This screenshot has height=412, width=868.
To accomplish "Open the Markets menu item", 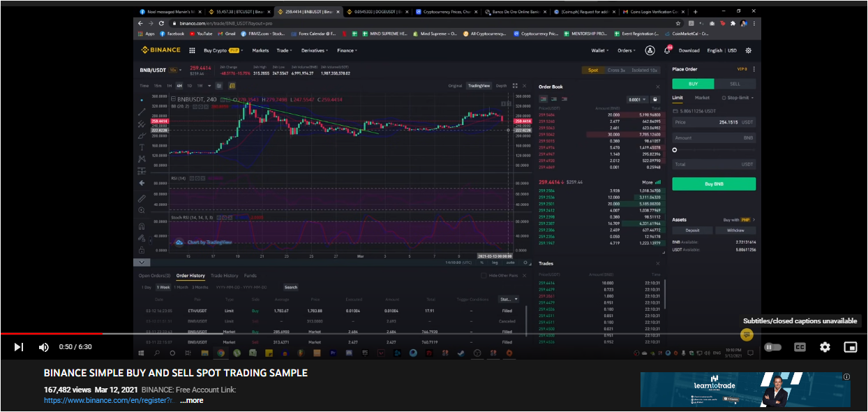I will pyautogui.click(x=260, y=50).
